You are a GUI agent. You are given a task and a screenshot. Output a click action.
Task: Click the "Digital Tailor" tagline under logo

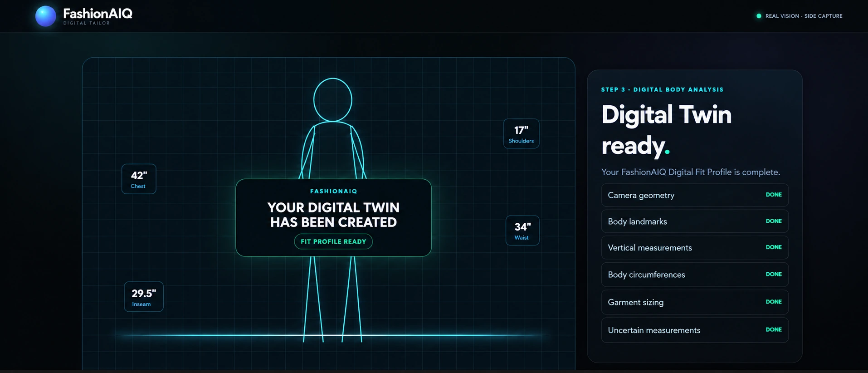click(x=87, y=23)
